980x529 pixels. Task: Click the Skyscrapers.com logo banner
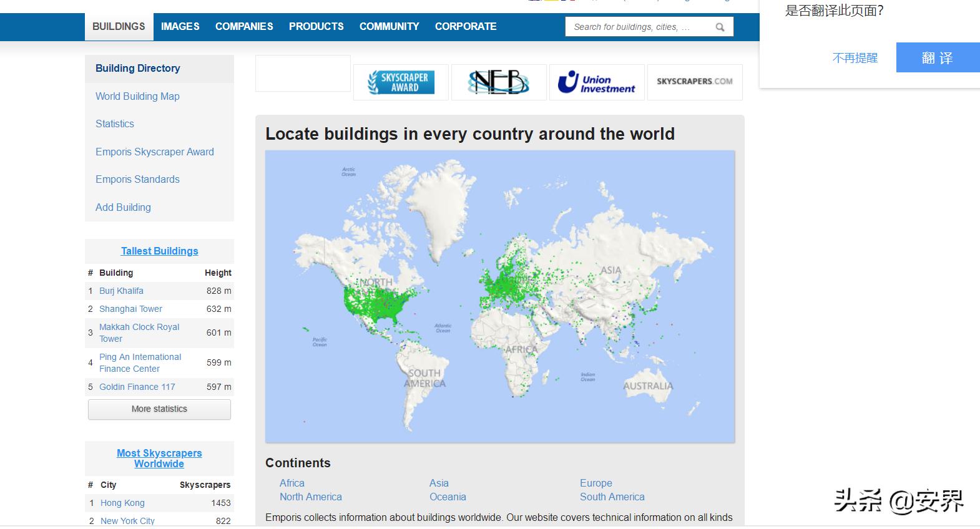coord(694,82)
